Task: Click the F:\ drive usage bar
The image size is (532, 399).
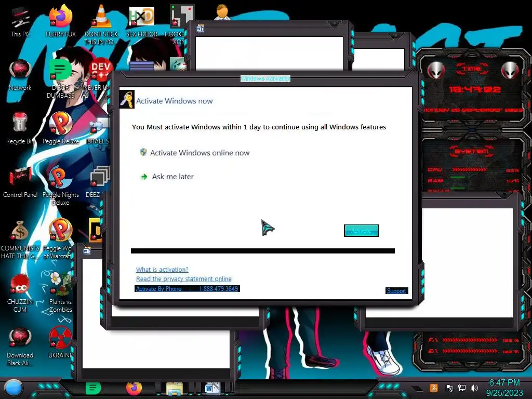Action: click(x=470, y=340)
